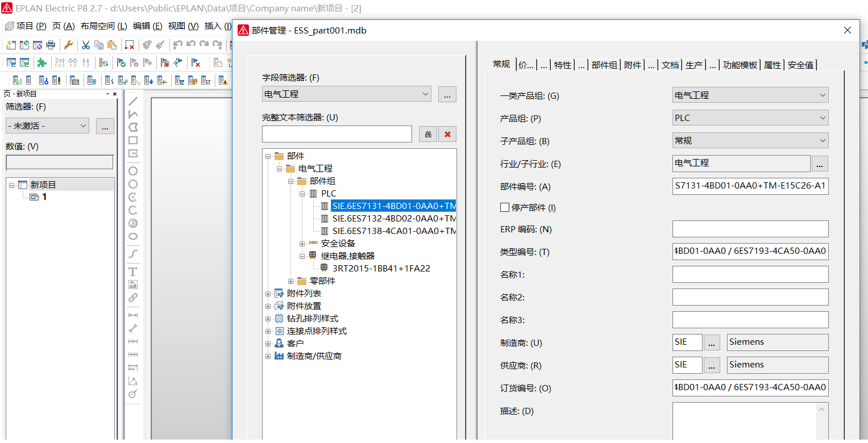Switch to the 特性 tab
The width and height of the screenshot is (868, 443).
click(562, 65)
